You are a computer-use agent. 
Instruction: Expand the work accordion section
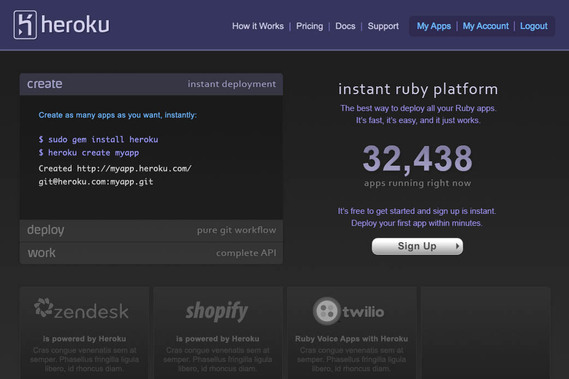[x=151, y=253]
